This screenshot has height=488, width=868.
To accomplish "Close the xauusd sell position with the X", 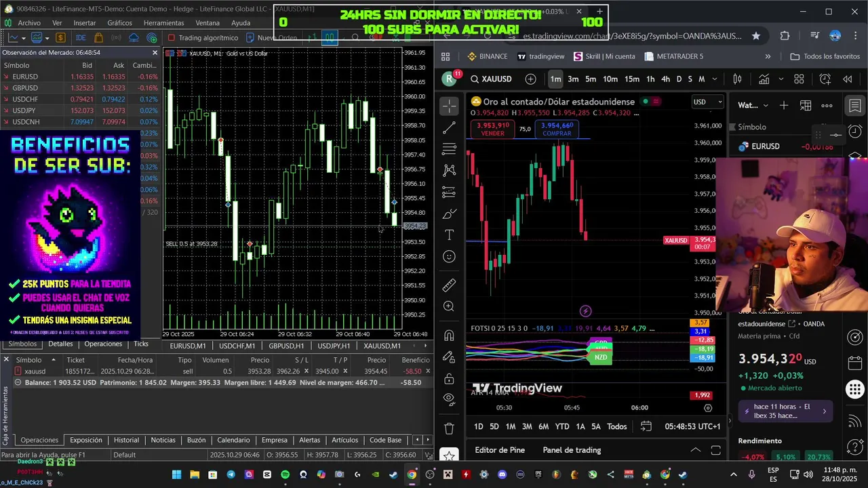I will click(427, 371).
